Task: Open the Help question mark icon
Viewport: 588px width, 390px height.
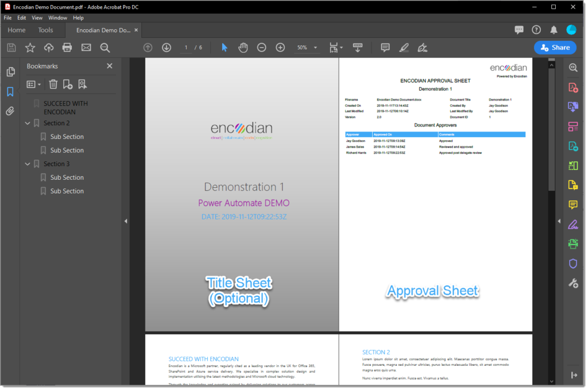Action: (536, 30)
